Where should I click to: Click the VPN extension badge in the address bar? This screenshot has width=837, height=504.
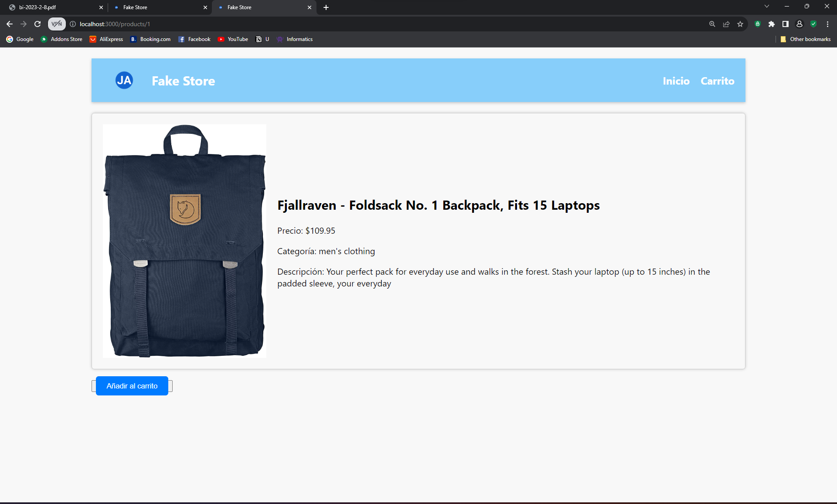click(56, 24)
